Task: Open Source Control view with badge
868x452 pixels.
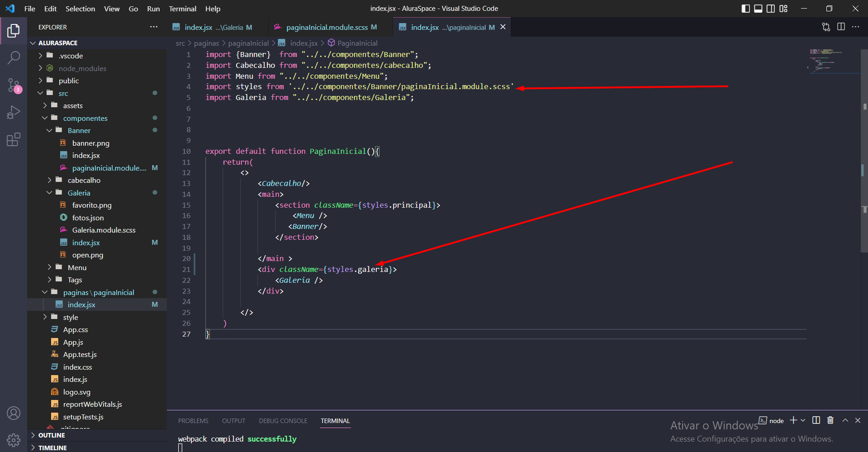Action: [14, 85]
